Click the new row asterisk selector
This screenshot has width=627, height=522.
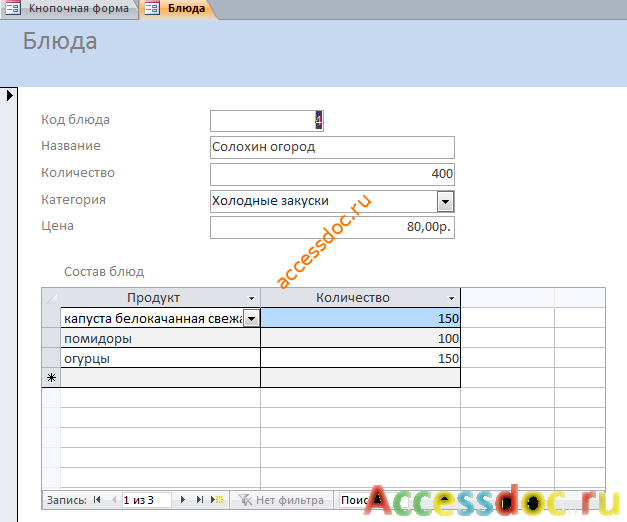51,378
